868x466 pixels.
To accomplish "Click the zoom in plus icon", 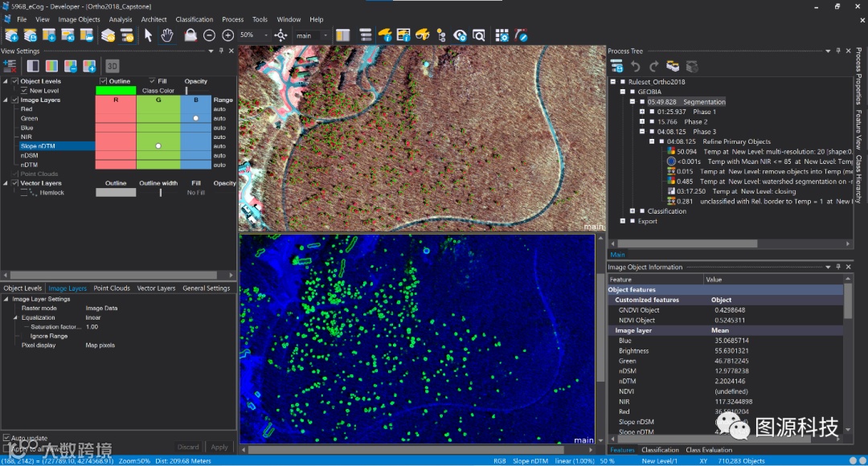I will coord(227,35).
